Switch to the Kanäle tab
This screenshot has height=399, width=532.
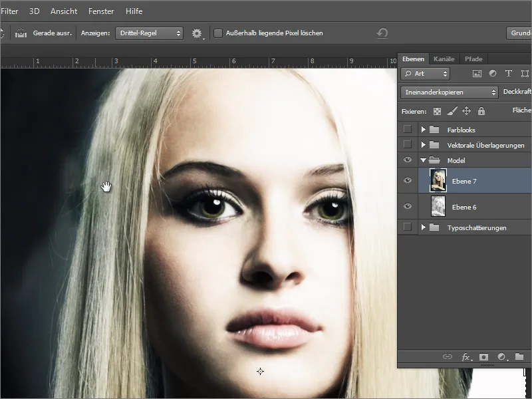coord(444,59)
